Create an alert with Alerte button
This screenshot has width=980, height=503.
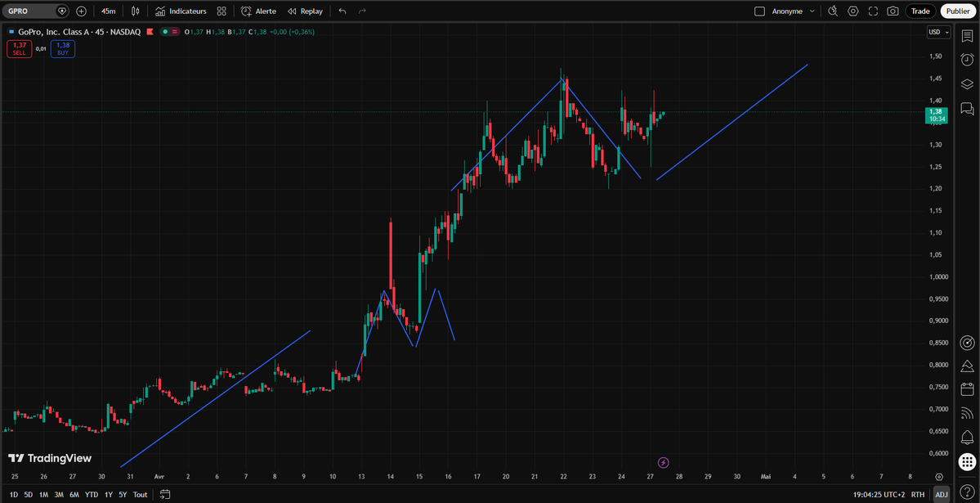259,11
